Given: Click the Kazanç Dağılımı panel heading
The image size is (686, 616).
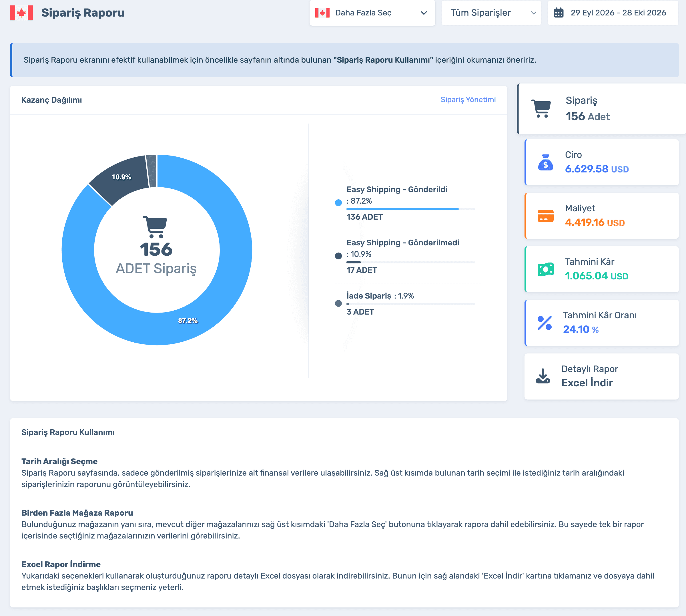Looking at the screenshot, I should (51, 100).
